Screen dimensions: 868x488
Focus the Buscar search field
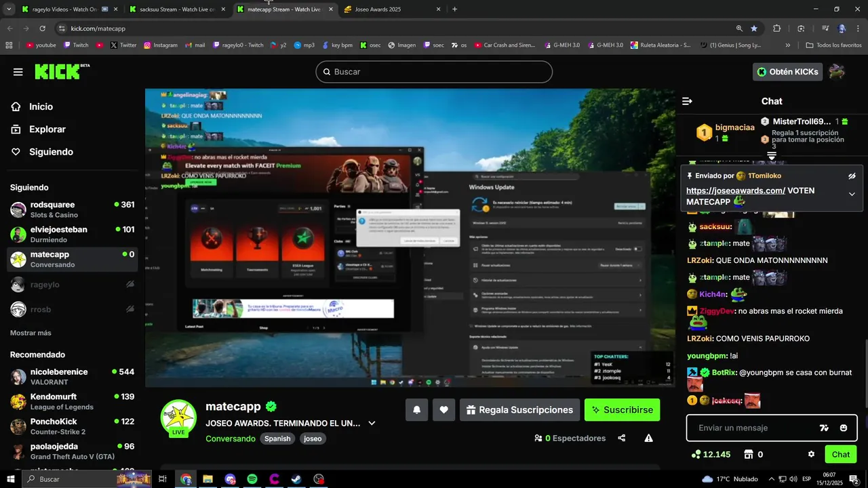pos(434,72)
